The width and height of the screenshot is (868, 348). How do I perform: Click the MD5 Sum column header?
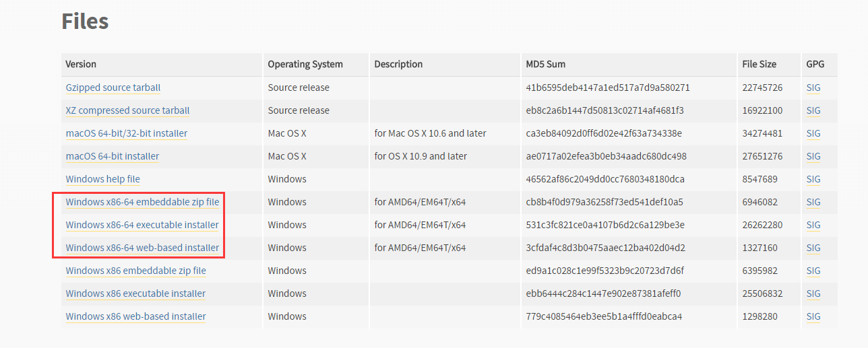546,65
